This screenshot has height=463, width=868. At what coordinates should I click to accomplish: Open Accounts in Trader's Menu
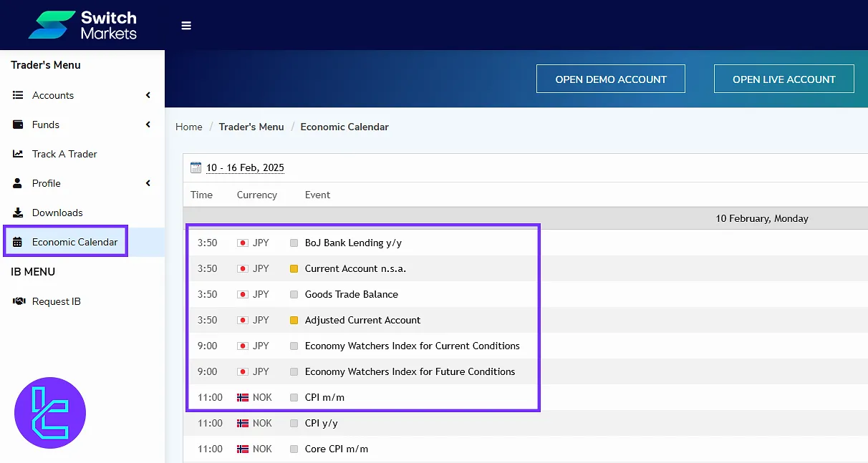(x=53, y=95)
